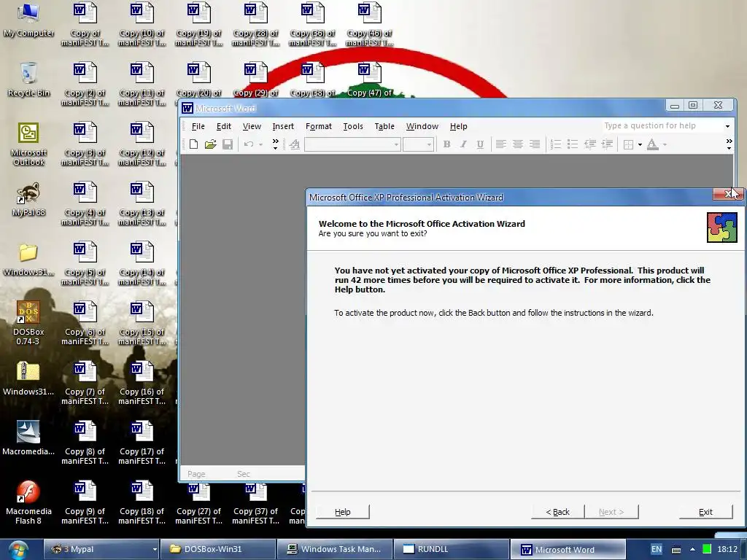Select the DOSBox 0.74-3 desktop icon
This screenshot has height=560, width=747.
[28, 323]
